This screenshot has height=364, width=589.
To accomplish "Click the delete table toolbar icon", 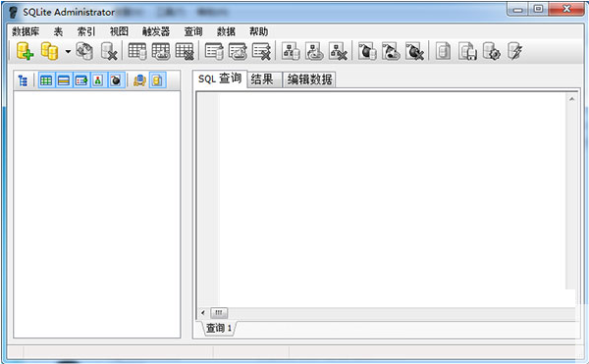I will [185, 51].
